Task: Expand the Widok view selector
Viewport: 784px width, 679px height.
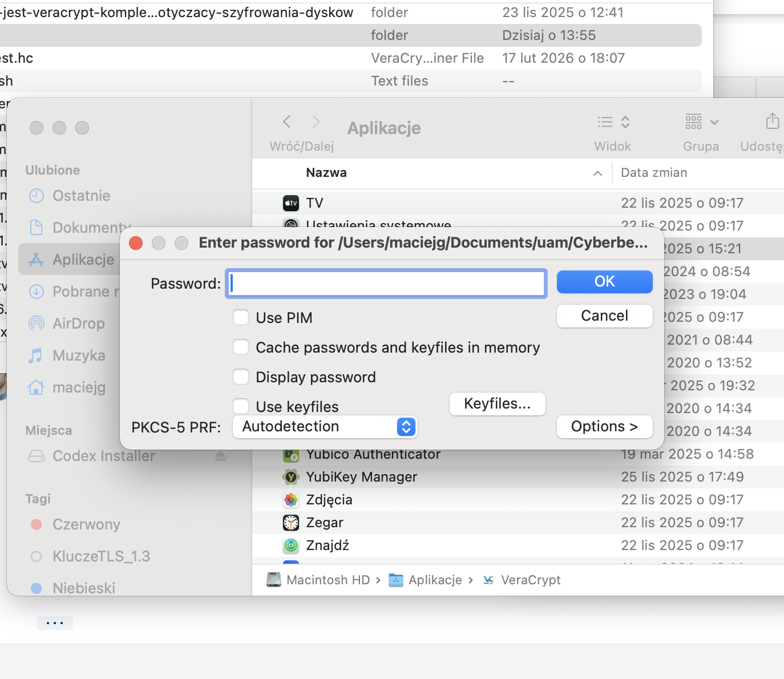Action: [613, 122]
